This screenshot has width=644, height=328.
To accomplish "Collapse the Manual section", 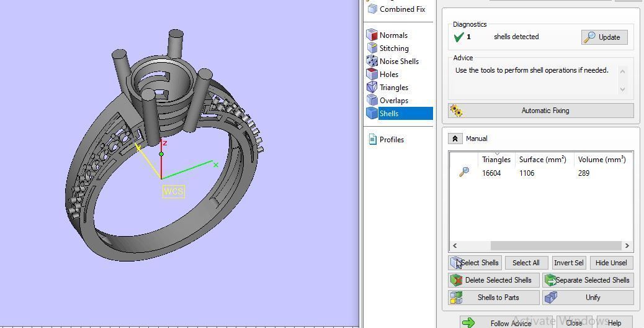I will coord(455,139).
